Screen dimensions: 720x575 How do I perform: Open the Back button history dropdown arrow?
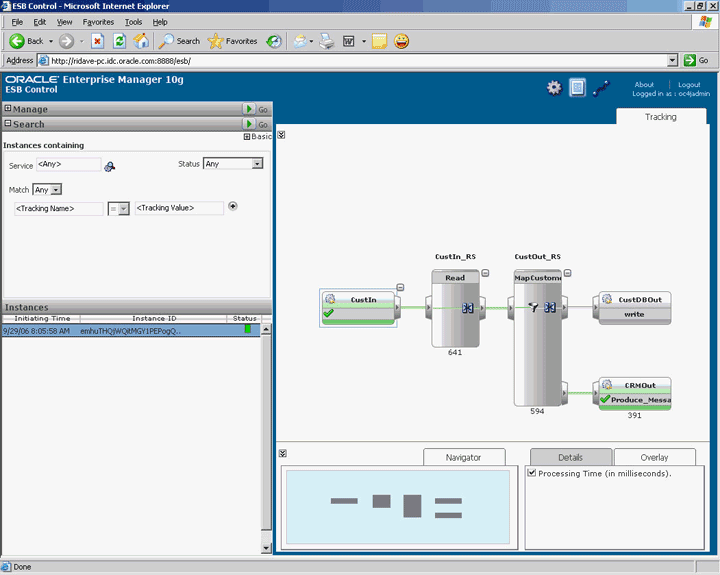click(x=51, y=41)
